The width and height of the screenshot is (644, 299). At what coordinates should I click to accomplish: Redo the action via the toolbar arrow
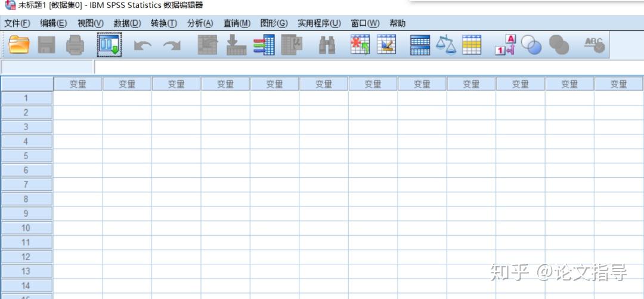(x=172, y=45)
